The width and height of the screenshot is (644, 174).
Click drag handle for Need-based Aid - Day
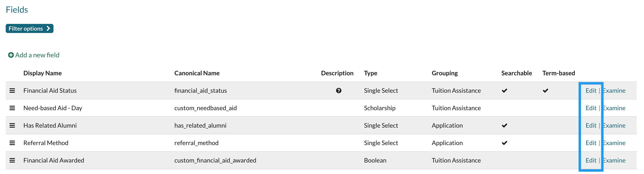[12, 108]
